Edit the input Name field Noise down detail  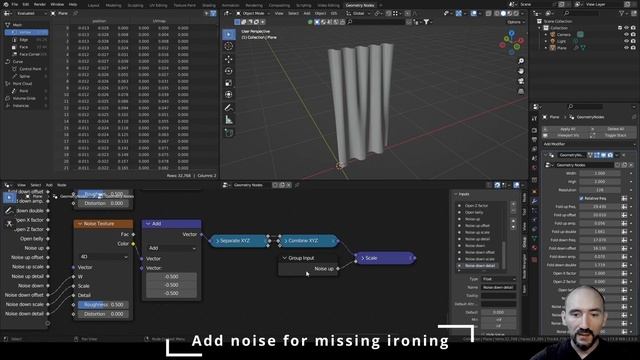(x=498, y=287)
